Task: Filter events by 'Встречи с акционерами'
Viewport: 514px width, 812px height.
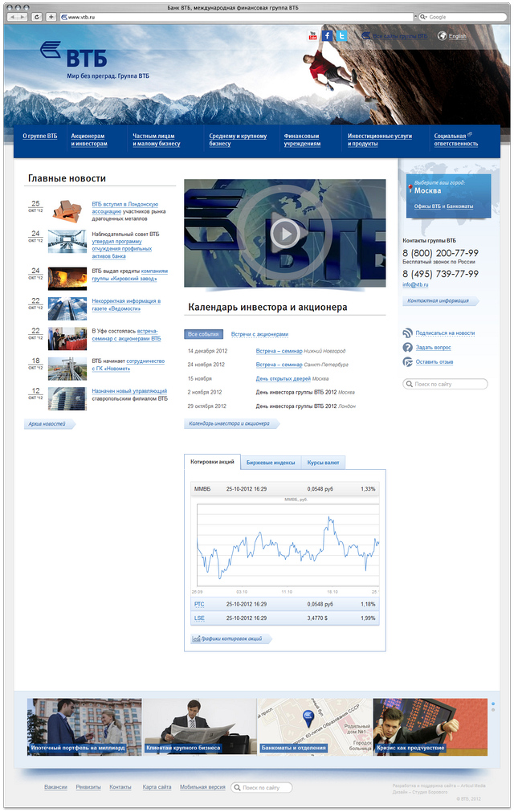Action: [259, 334]
